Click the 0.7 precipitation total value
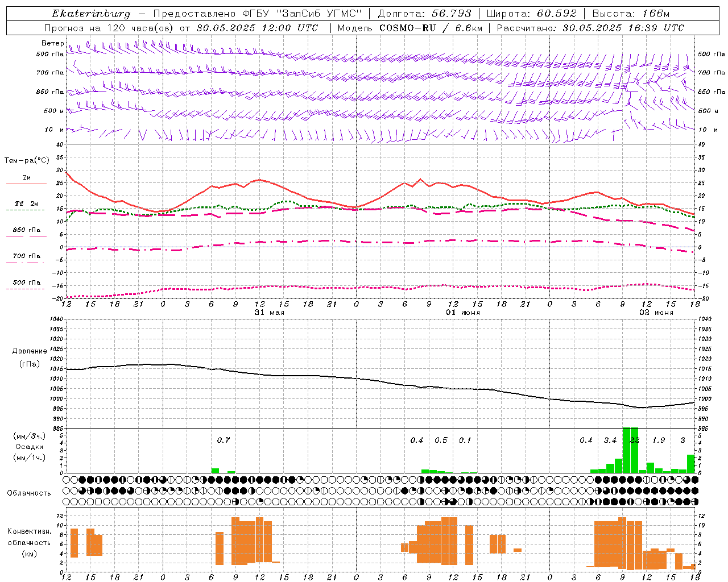This screenshot has height=582, width=728. pos(224,440)
